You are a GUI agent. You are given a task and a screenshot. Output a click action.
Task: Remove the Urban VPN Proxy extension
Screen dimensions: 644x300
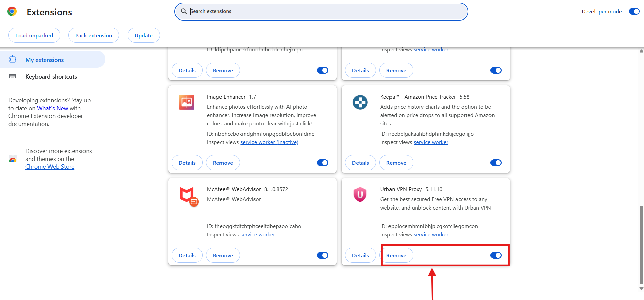pos(396,255)
